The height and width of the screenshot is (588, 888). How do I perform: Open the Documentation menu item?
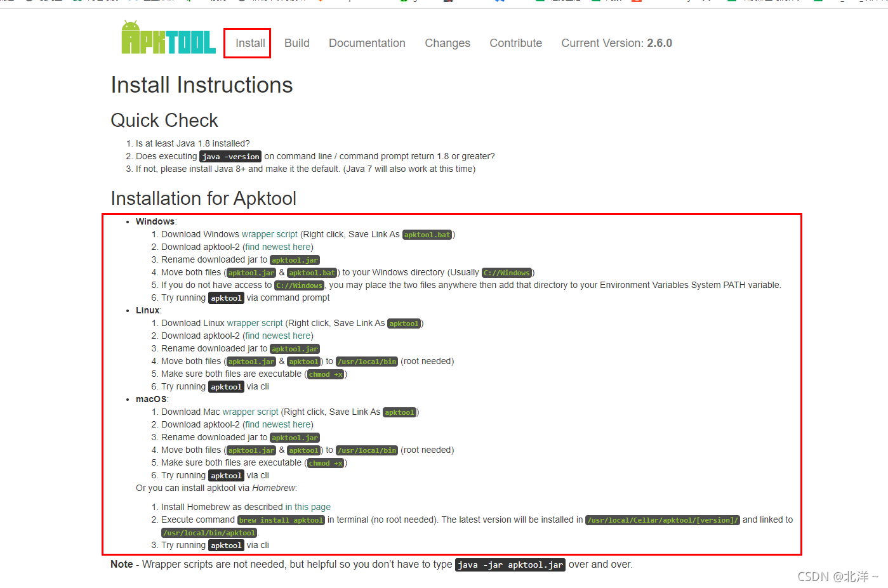point(367,43)
